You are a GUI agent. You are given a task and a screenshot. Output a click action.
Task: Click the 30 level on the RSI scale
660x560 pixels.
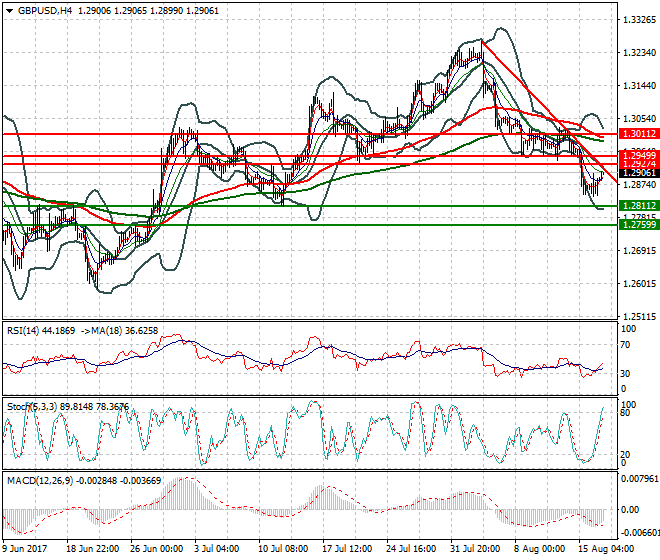point(626,373)
